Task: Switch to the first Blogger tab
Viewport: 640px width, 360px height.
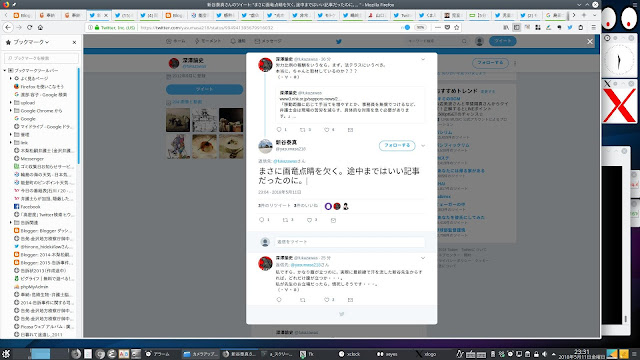Action: 22,15
